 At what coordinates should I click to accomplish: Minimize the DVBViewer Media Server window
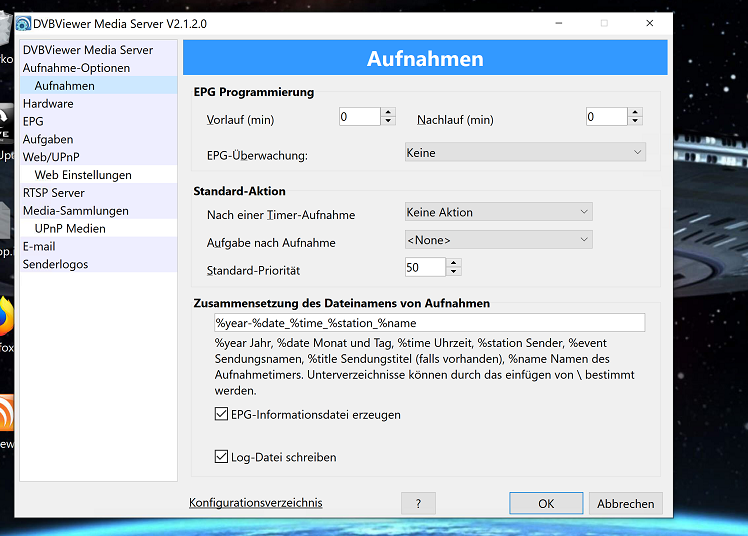(559, 23)
